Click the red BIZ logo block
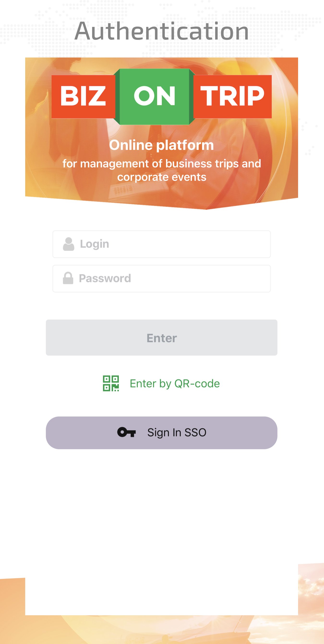324x644 pixels. [x=83, y=97]
